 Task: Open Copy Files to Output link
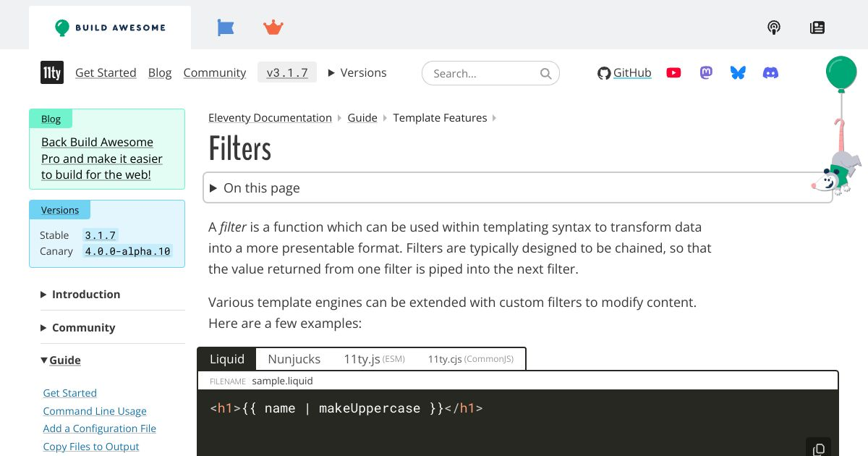(90, 447)
